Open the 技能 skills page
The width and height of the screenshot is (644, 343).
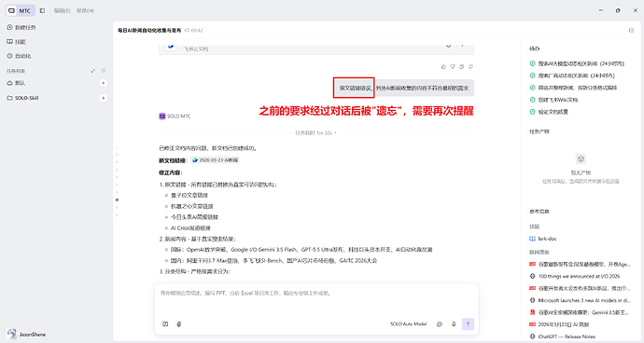(17, 42)
